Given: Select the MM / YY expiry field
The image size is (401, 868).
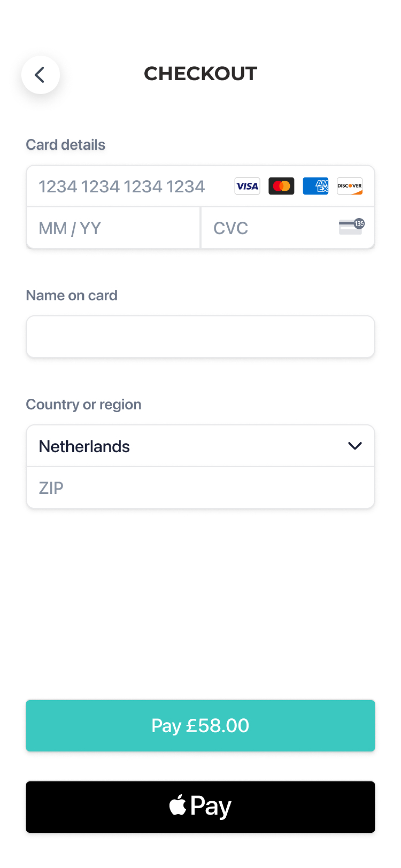Looking at the screenshot, I should 113,228.
